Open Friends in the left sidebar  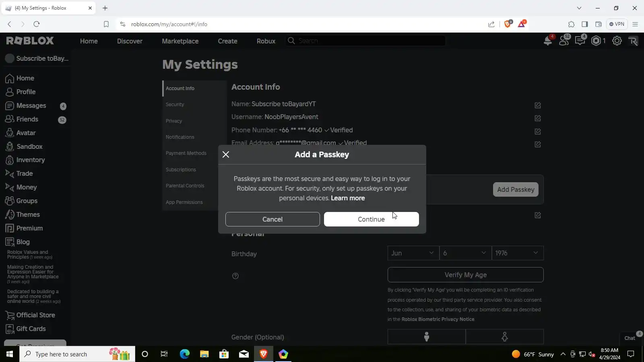click(x=27, y=119)
